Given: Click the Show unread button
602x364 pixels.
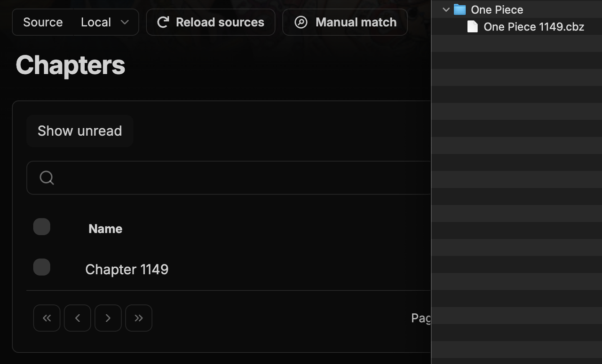Looking at the screenshot, I should tap(79, 131).
